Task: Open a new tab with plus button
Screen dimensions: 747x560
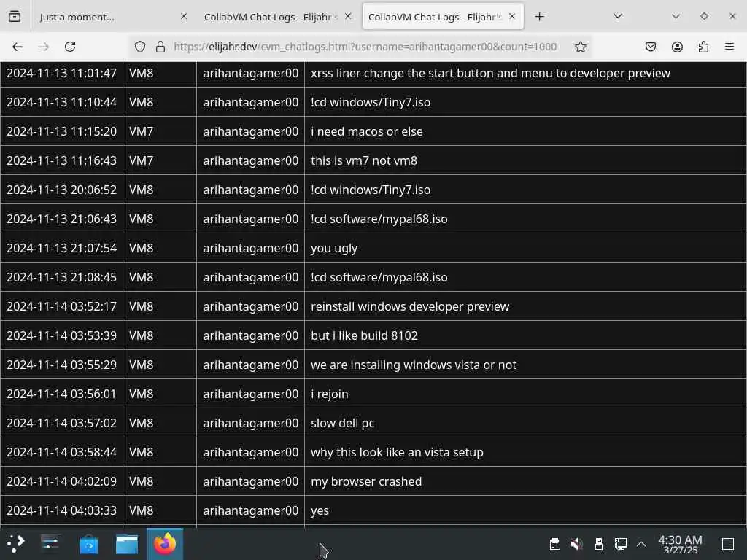Action: (539, 17)
